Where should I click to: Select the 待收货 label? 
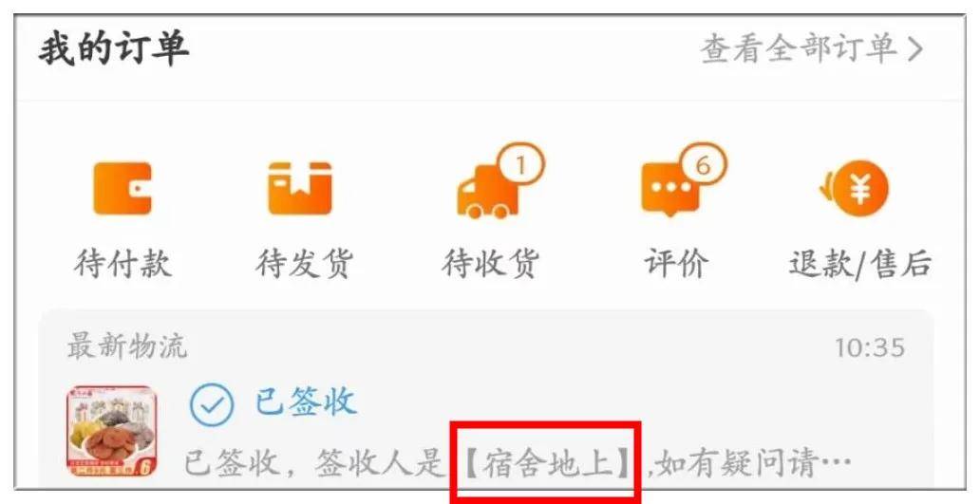point(490,263)
